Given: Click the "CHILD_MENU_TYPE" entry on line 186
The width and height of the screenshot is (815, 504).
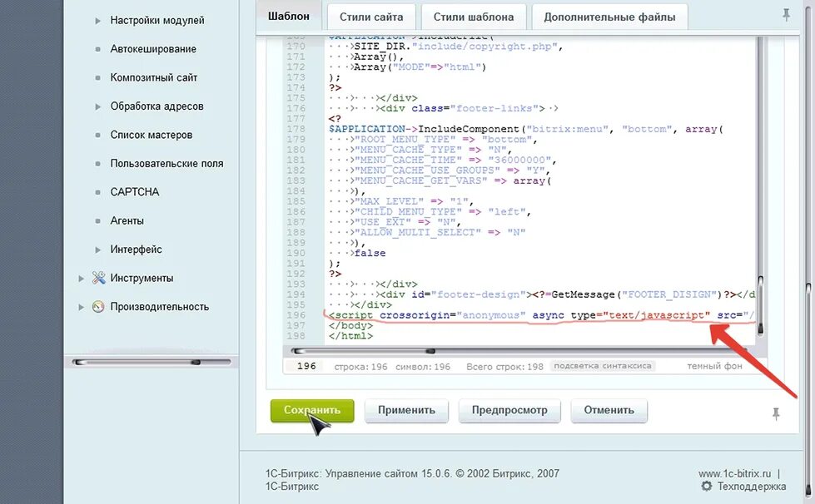Looking at the screenshot, I should [x=442, y=212].
